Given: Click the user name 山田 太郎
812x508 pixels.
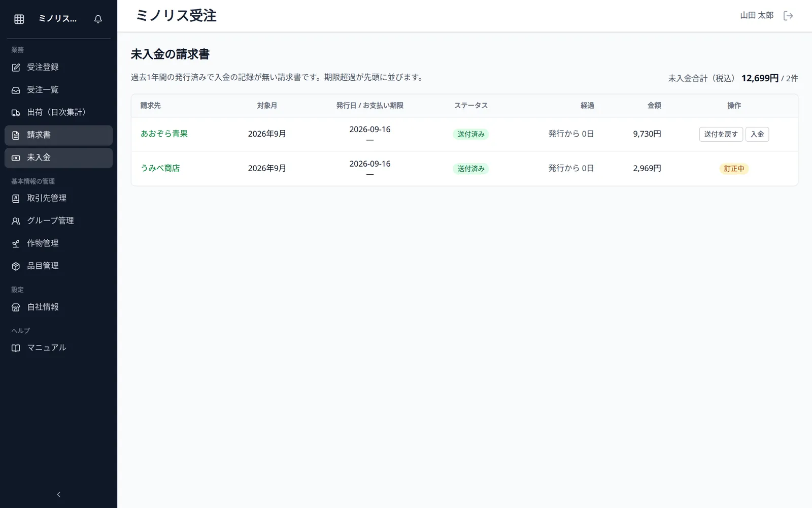Looking at the screenshot, I should point(757,15).
